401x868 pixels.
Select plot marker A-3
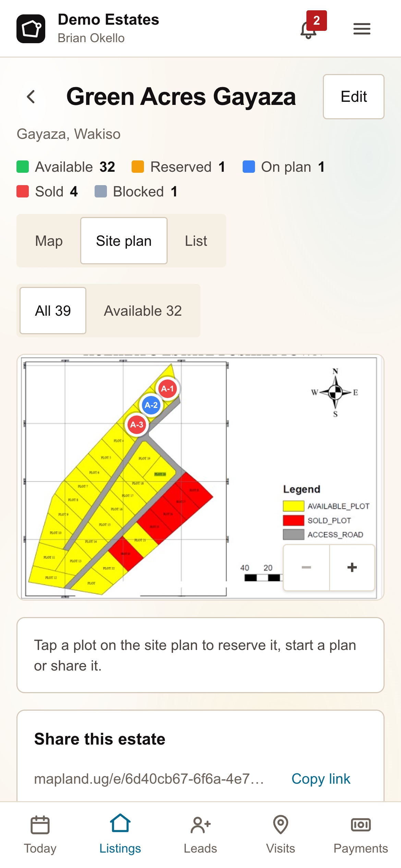point(137,425)
